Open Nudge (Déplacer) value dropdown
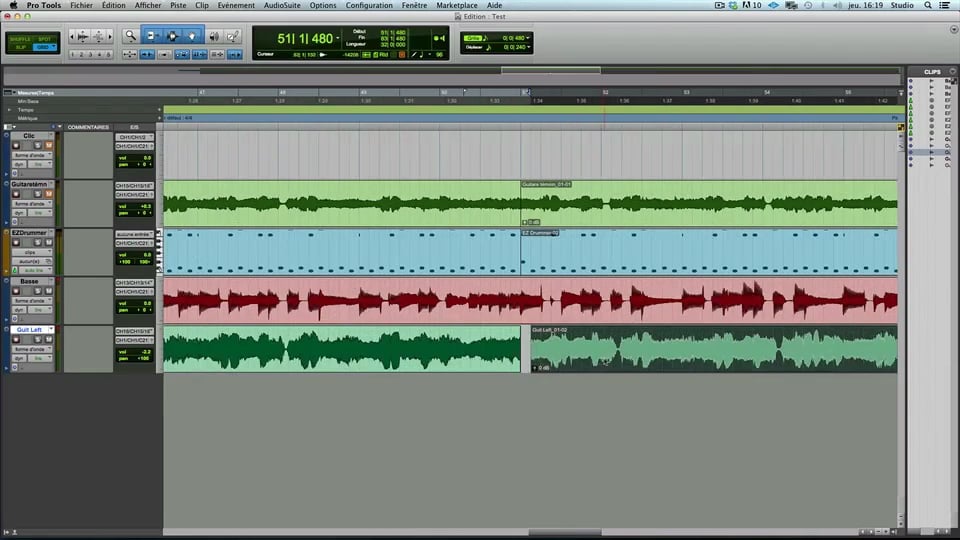The image size is (960, 540). click(x=528, y=47)
